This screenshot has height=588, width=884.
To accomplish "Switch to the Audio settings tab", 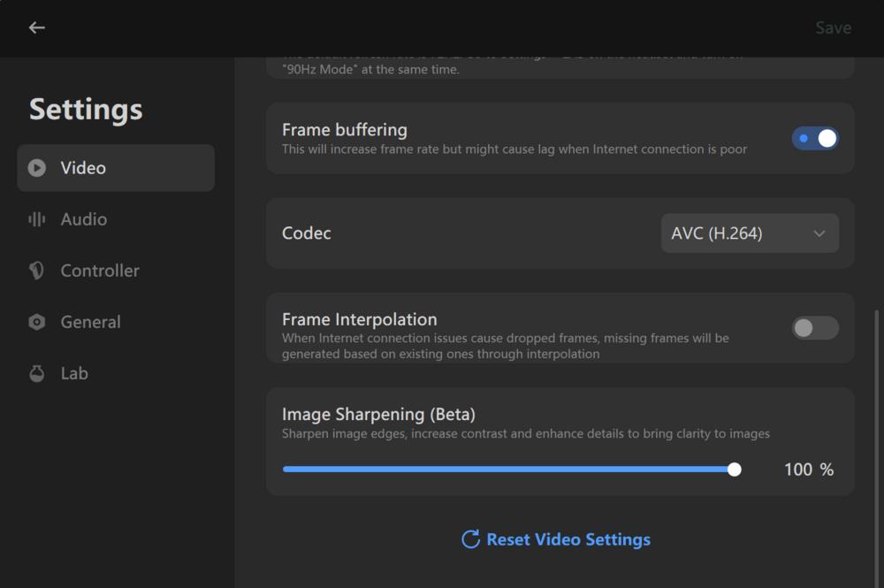I will 83,219.
